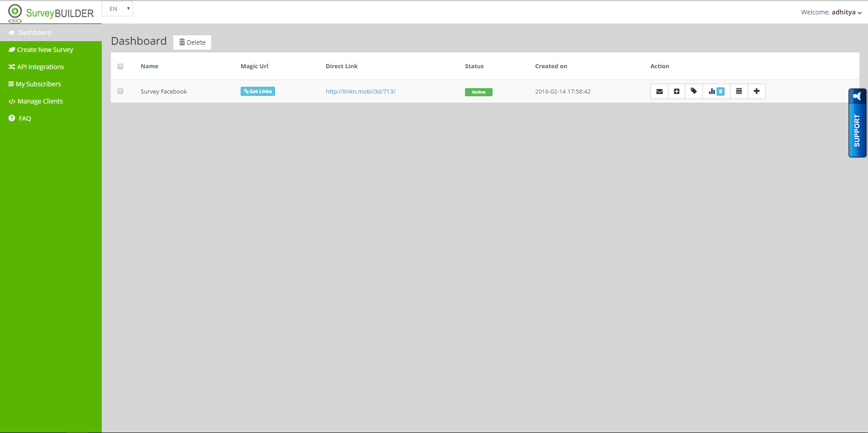Click the calendar icon in Action column
Image resolution: width=868 pixels, height=433 pixels.
739,91
